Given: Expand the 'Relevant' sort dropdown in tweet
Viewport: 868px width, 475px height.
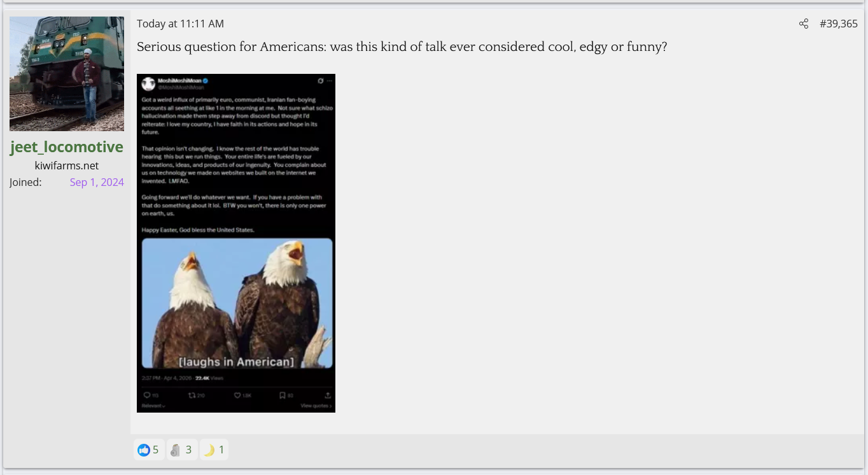Looking at the screenshot, I should coord(153,406).
